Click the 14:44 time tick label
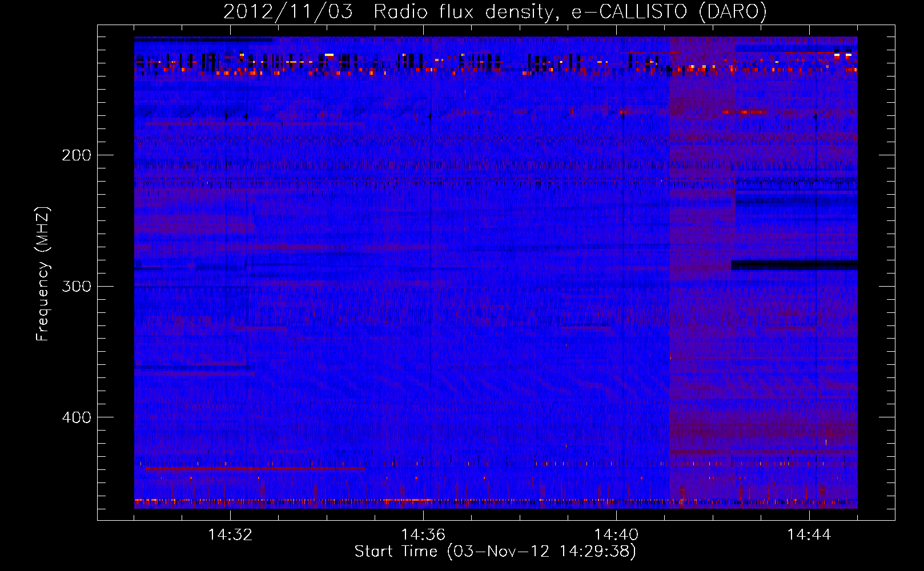924x571 pixels. point(809,535)
